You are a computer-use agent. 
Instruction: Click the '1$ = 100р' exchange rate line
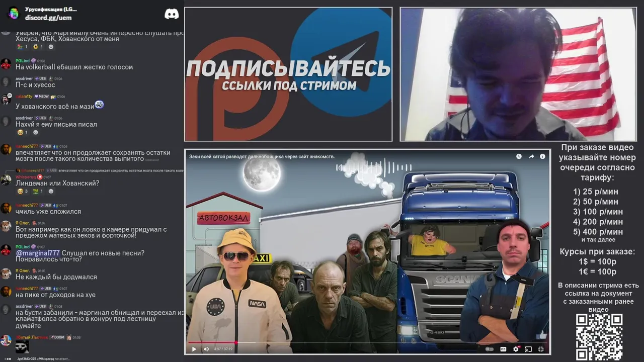(598, 261)
